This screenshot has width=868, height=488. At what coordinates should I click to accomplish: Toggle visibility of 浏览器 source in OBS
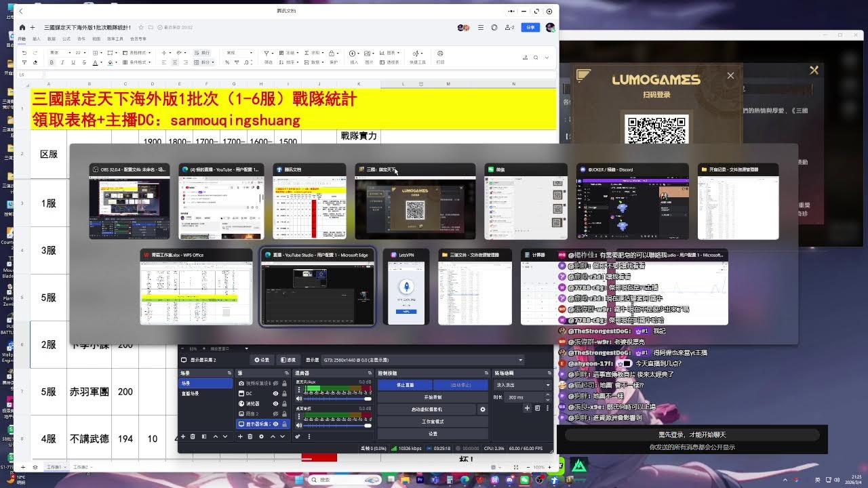tap(275, 403)
